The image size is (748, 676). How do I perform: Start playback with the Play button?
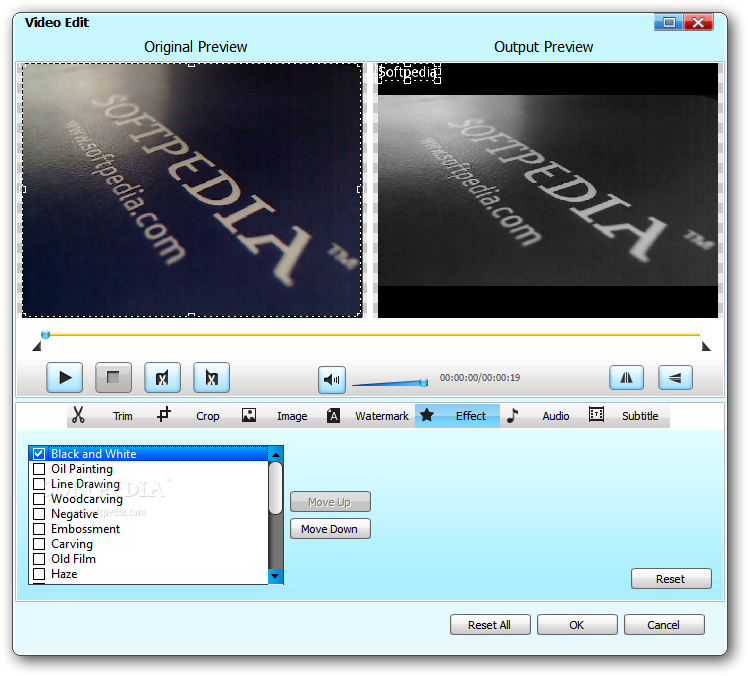point(64,377)
